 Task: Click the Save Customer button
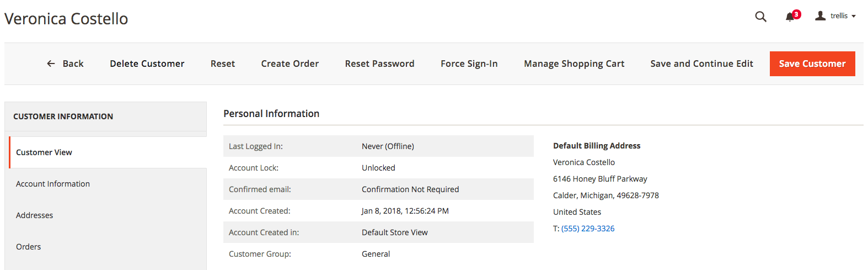pos(812,63)
